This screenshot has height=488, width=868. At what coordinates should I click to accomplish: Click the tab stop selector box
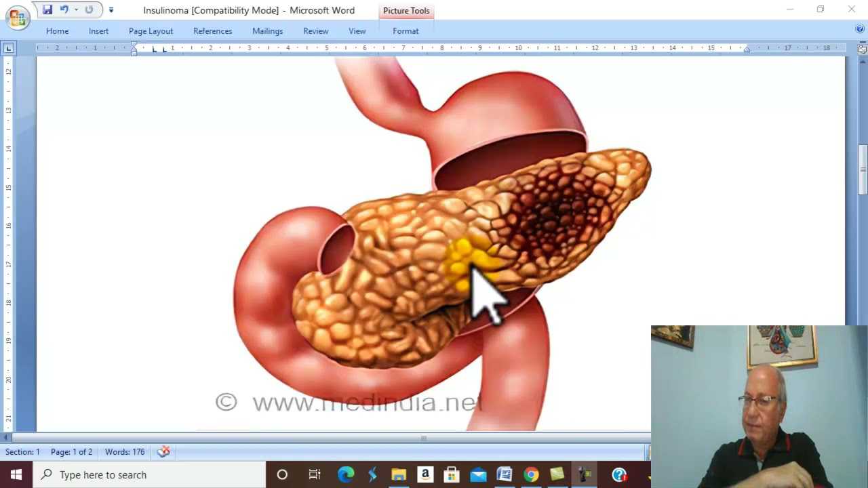pyautogui.click(x=8, y=48)
